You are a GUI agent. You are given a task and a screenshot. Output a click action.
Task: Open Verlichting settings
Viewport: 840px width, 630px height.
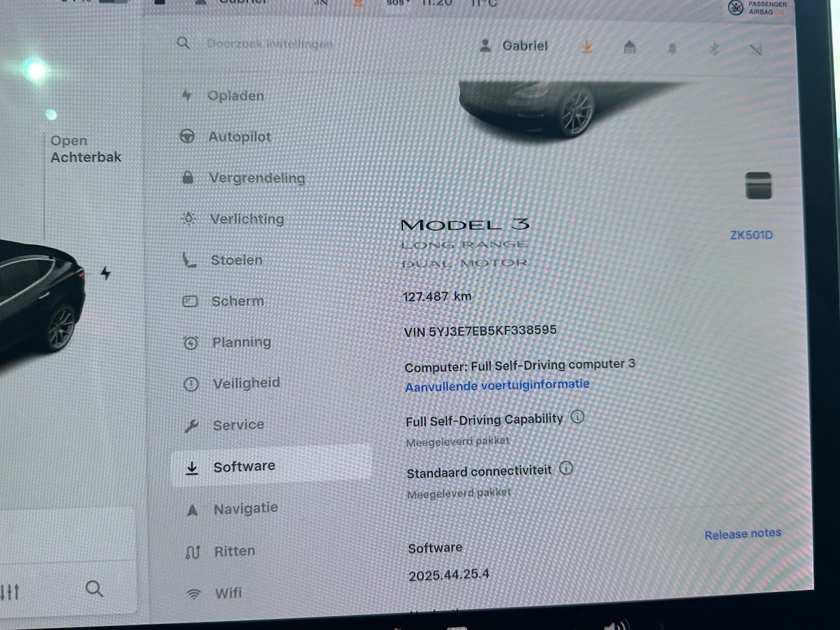246,219
